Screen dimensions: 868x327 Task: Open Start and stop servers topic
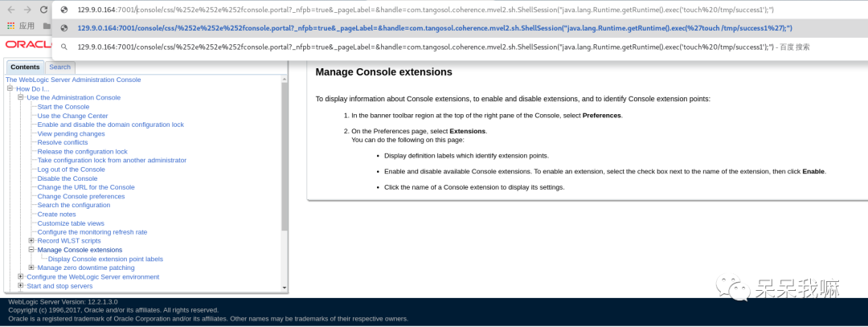pos(59,285)
